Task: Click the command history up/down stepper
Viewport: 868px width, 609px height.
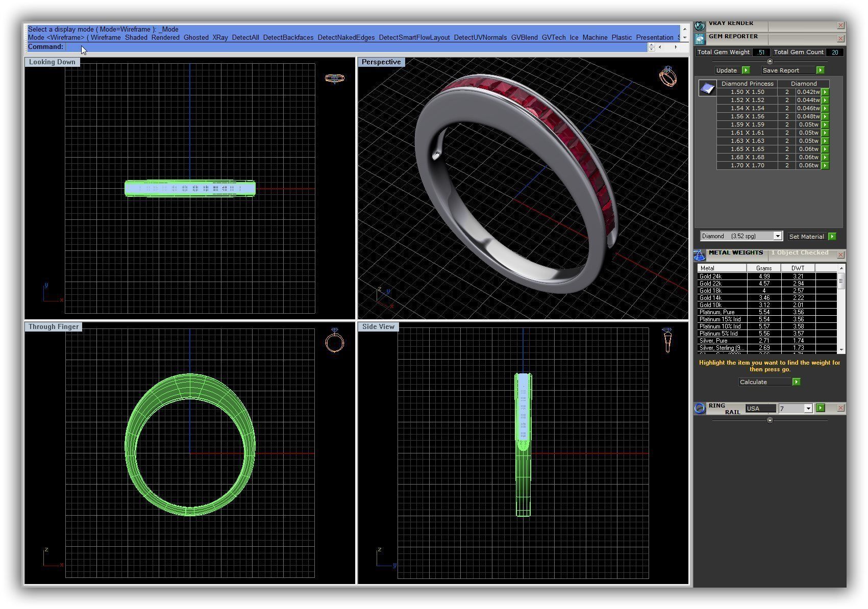Action: point(652,47)
